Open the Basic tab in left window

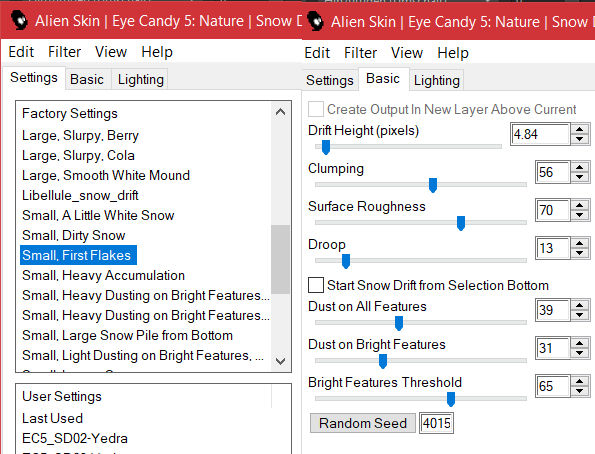coord(87,79)
